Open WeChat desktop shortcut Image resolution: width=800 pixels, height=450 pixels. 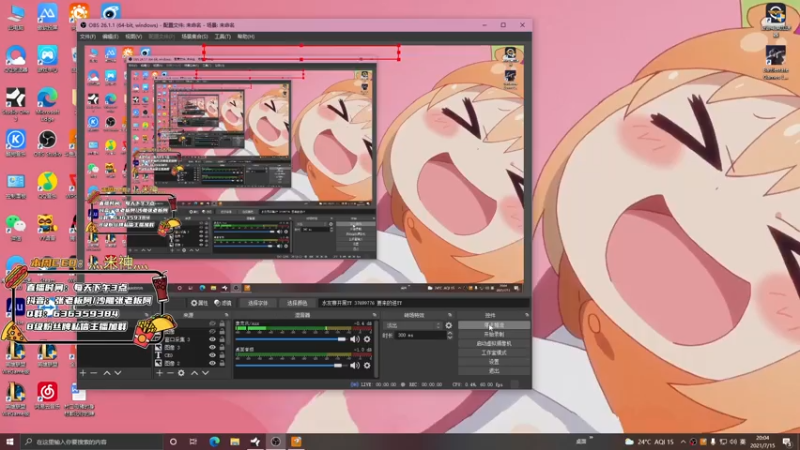[x=16, y=228]
